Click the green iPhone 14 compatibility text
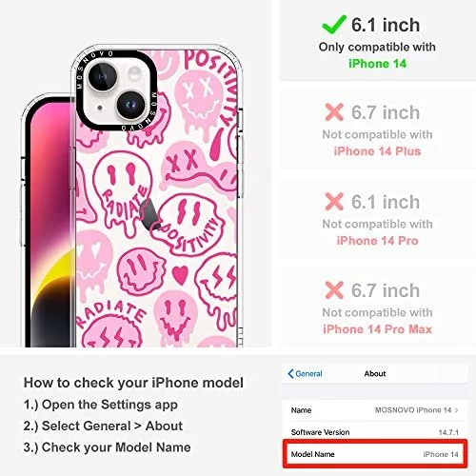 click(x=377, y=64)
